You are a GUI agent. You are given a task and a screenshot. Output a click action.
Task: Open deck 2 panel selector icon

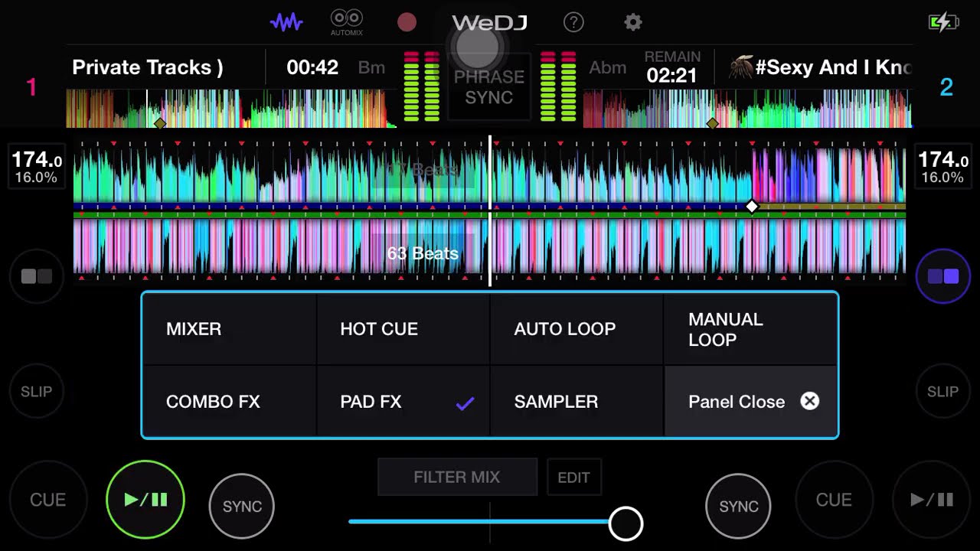point(942,276)
